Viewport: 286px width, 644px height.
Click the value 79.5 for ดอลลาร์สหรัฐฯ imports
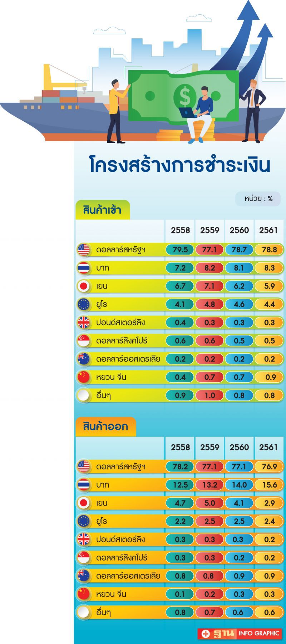[180, 250]
